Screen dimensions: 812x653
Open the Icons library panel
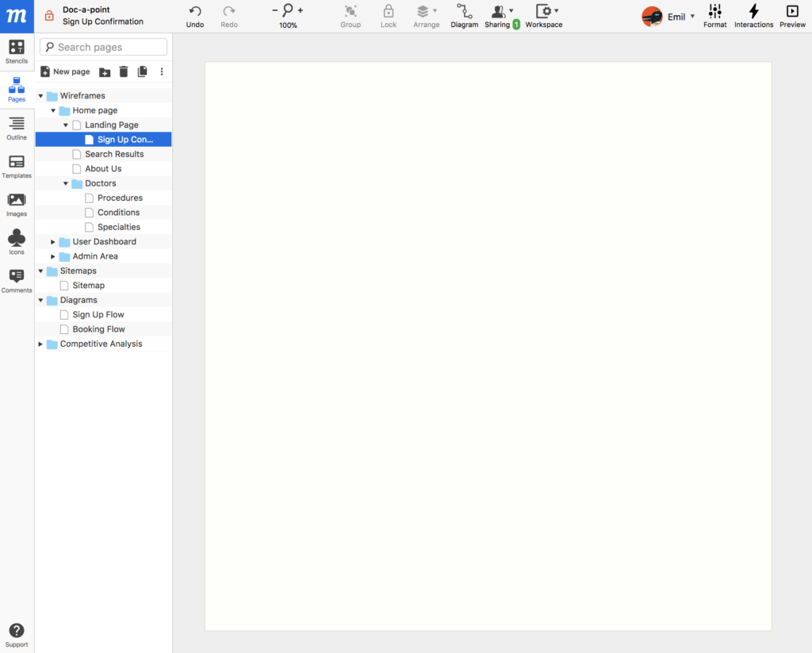[17, 242]
